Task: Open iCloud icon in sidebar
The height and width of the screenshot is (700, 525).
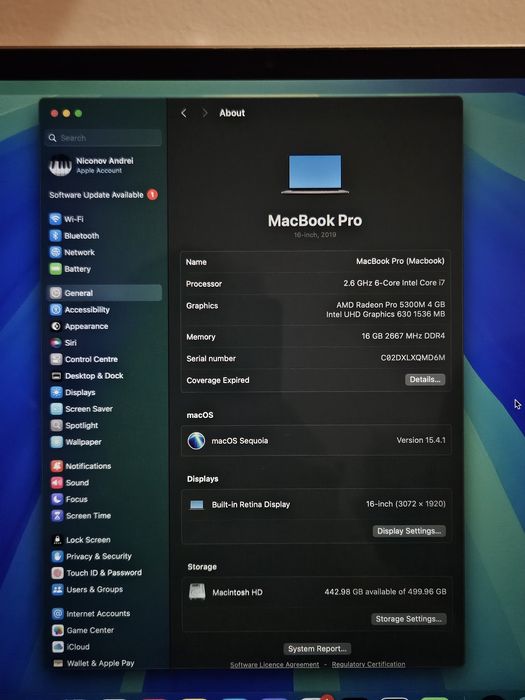Action: (58, 646)
